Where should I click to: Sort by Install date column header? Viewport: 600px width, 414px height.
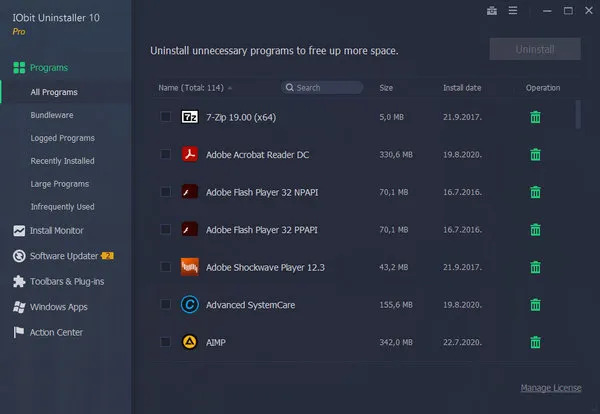click(x=462, y=88)
